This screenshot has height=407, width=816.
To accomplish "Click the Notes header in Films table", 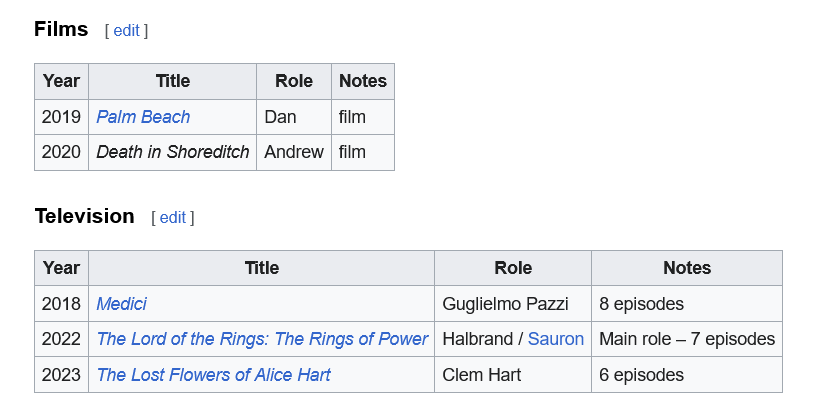I will coord(363,82).
